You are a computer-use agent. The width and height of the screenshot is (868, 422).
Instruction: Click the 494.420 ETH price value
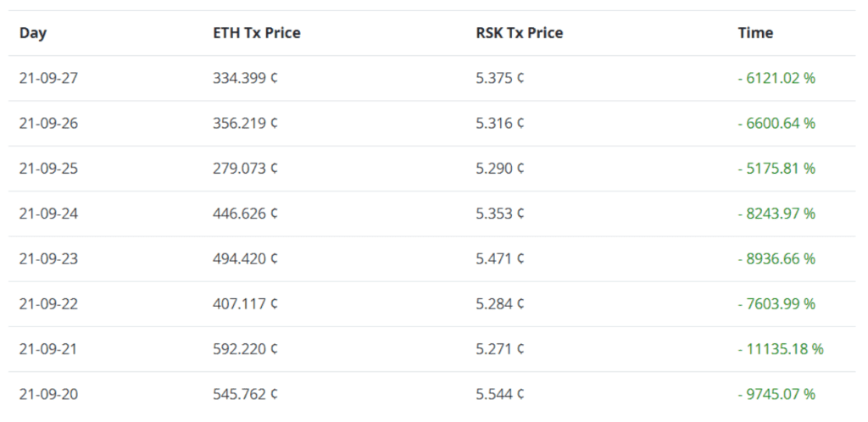tap(245, 258)
